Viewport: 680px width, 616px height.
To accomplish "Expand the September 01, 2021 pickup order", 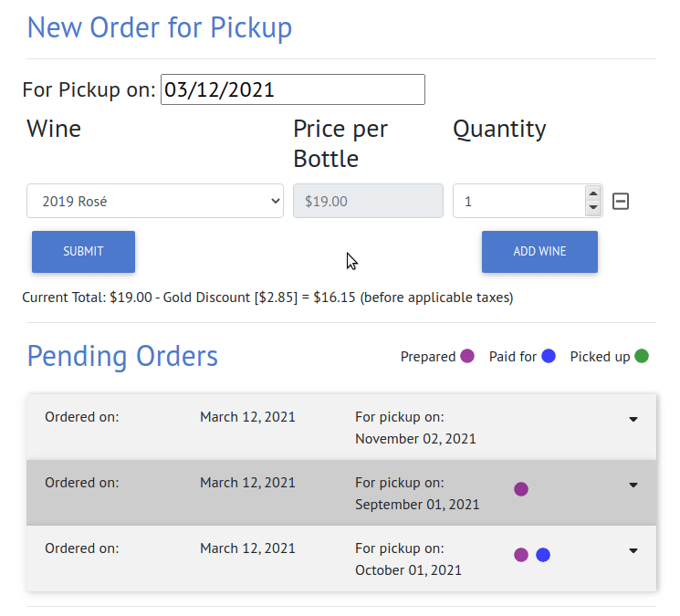I will tap(633, 485).
